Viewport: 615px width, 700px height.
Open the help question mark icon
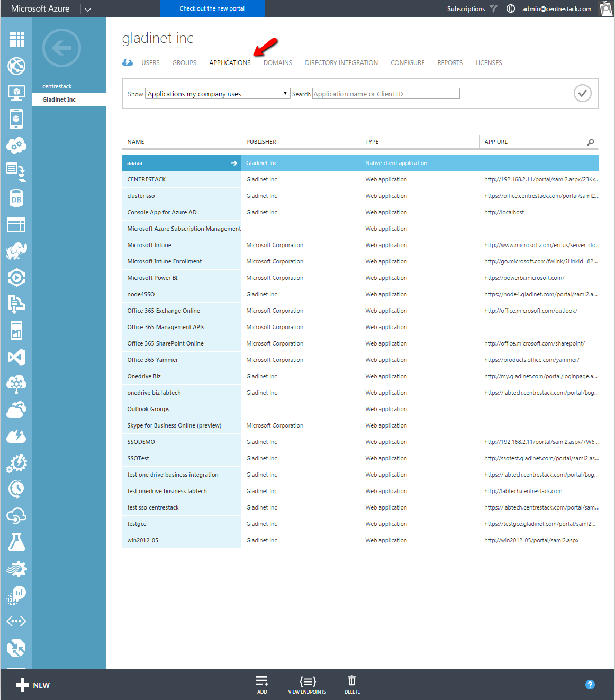pos(590,685)
